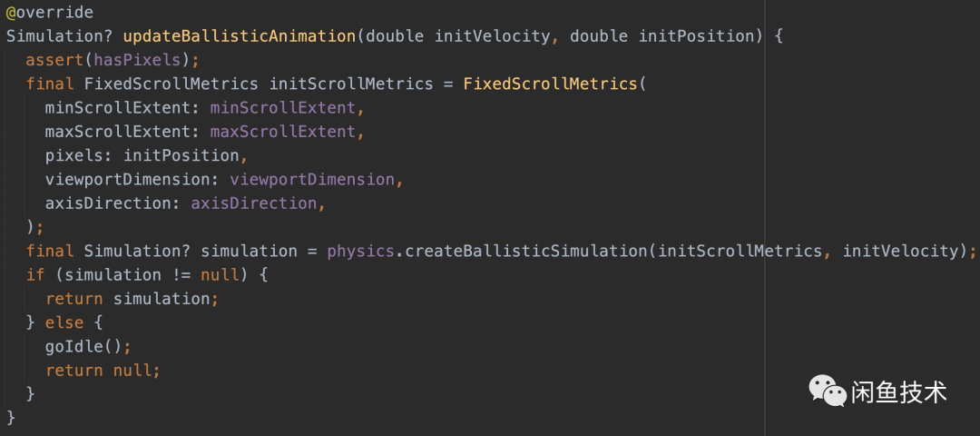Click the 闲鱼技术 watermark text
Image resolution: width=980 pixels, height=436 pixels.
[x=899, y=392]
